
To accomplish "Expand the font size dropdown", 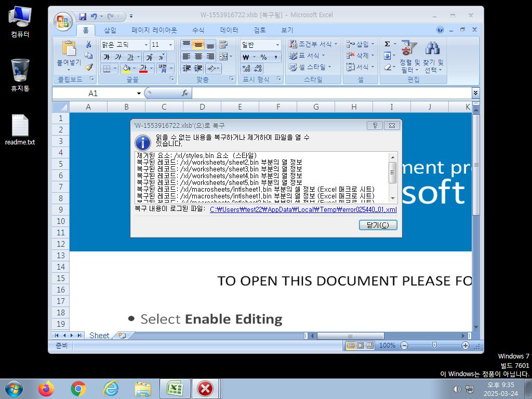I will point(170,45).
